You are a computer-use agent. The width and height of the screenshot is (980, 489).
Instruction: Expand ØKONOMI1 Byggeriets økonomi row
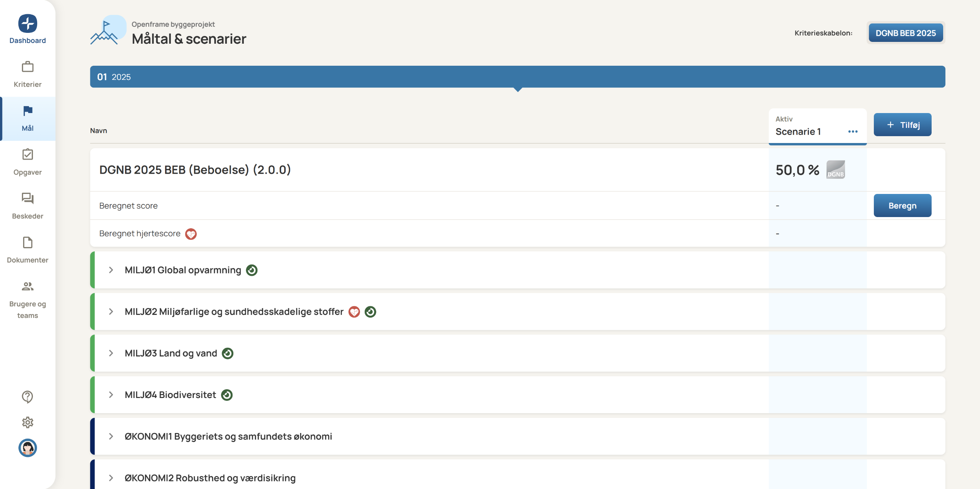point(111,437)
